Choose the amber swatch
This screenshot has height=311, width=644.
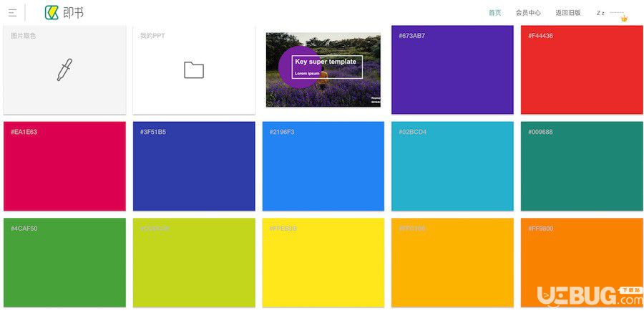coord(452,262)
